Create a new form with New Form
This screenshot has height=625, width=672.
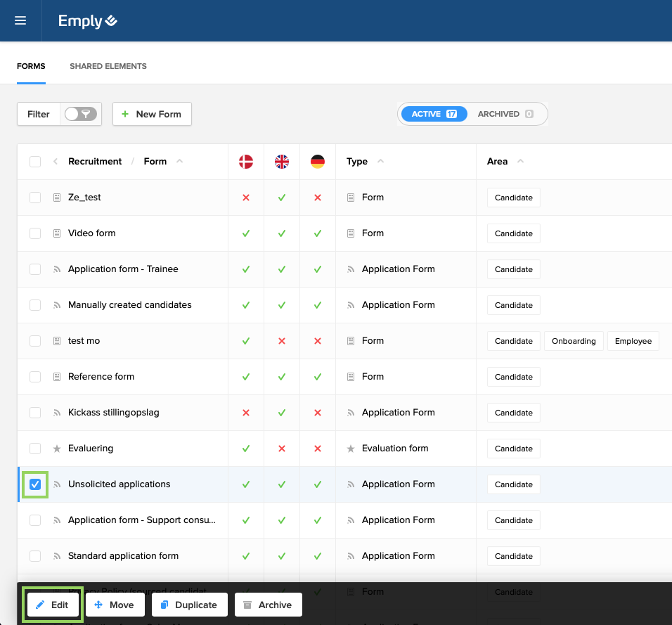152,114
